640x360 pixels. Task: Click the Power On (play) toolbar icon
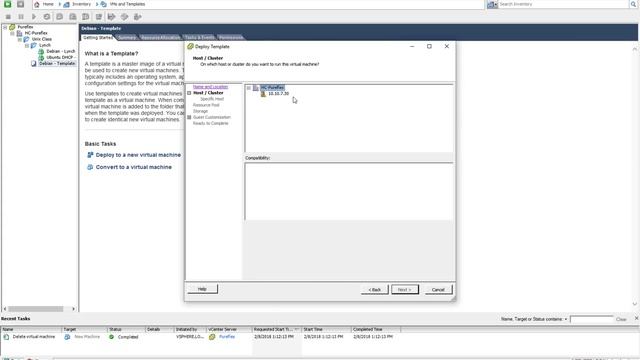pyautogui.click(x=34, y=17)
